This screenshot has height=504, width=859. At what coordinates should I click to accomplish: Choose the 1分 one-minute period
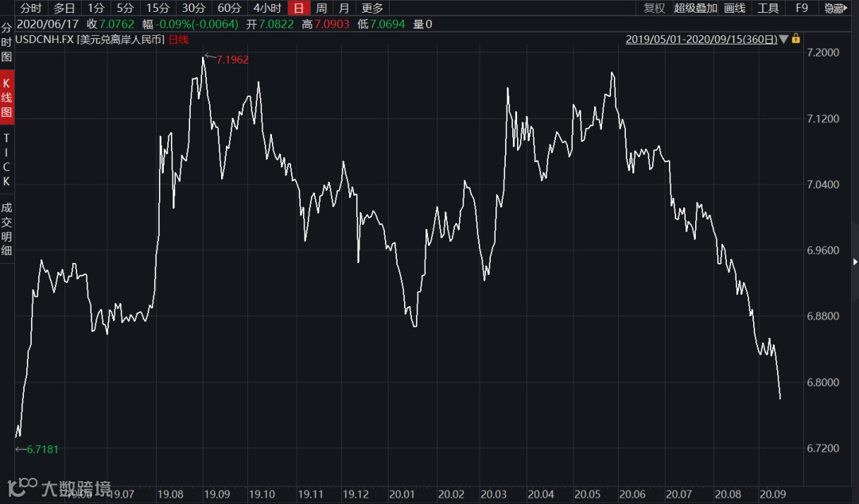[95, 8]
